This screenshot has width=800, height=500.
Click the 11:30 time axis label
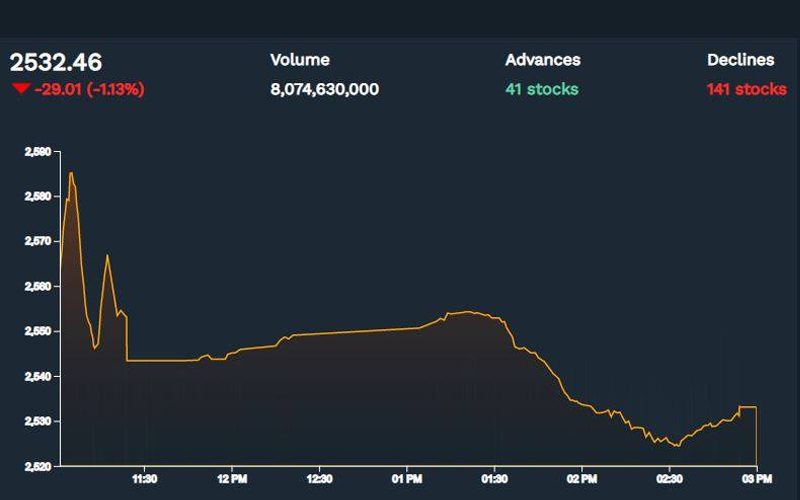(144, 479)
